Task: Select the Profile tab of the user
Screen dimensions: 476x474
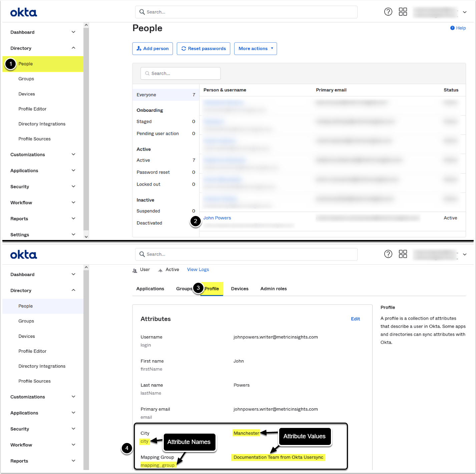Action: point(212,289)
